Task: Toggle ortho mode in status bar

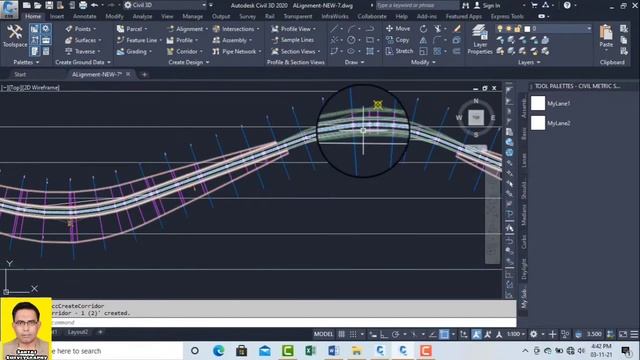Action: click(x=384, y=334)
